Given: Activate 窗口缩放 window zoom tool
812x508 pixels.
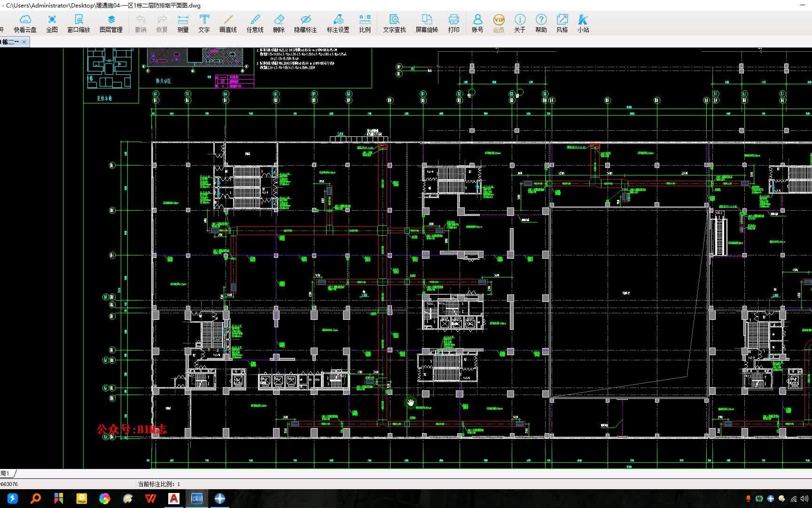Looking at the screenshot, I should tap(78, 23).
